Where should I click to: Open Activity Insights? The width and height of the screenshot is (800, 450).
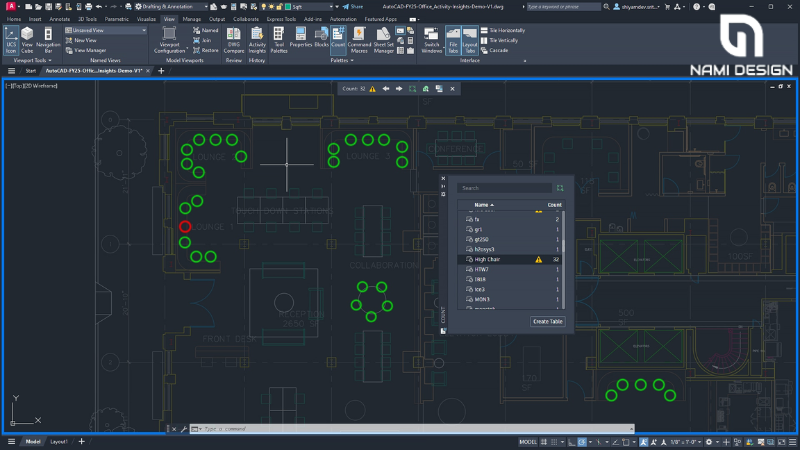[x=257, y=40]
